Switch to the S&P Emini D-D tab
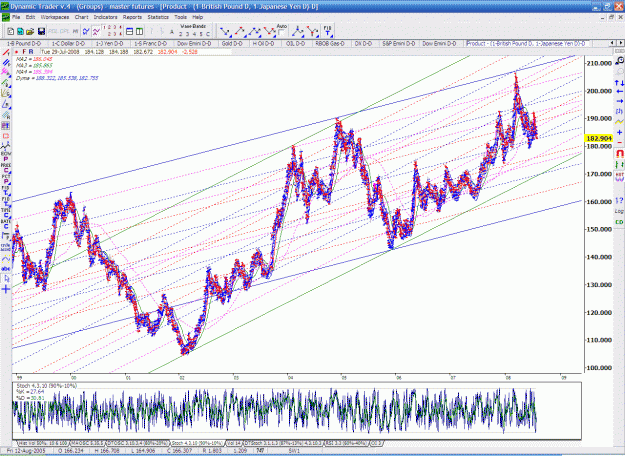The image size is (625, 456). (x=398, y=43)
